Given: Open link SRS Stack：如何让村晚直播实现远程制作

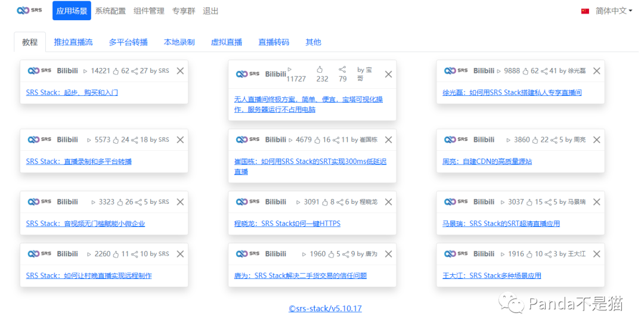Looking at the screenshot, I should [x=89, y=275].
